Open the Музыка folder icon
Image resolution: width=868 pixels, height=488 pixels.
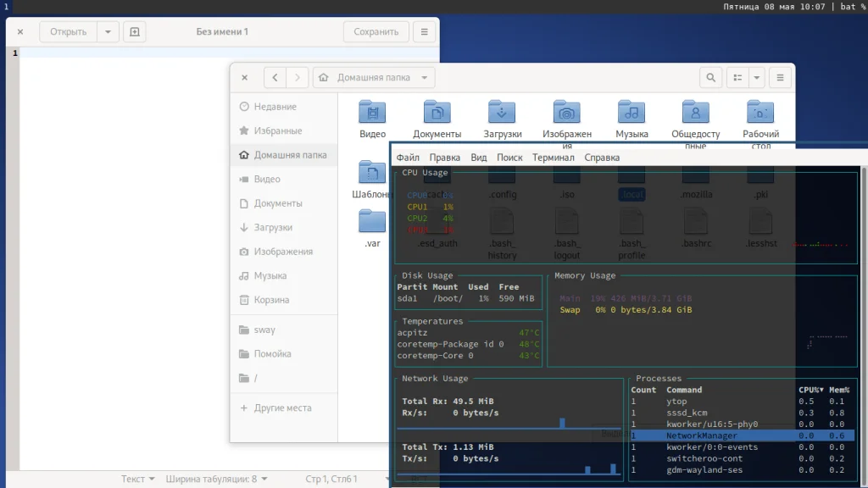coord(632,112)
